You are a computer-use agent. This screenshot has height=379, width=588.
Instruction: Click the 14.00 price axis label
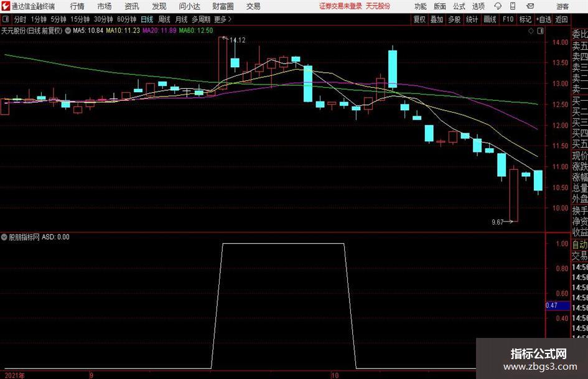pos(560,42)
